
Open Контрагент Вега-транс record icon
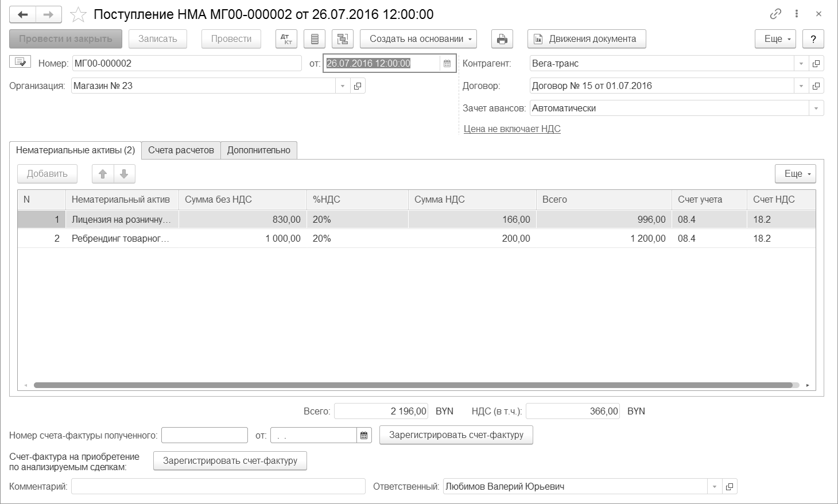coord(816,64)
